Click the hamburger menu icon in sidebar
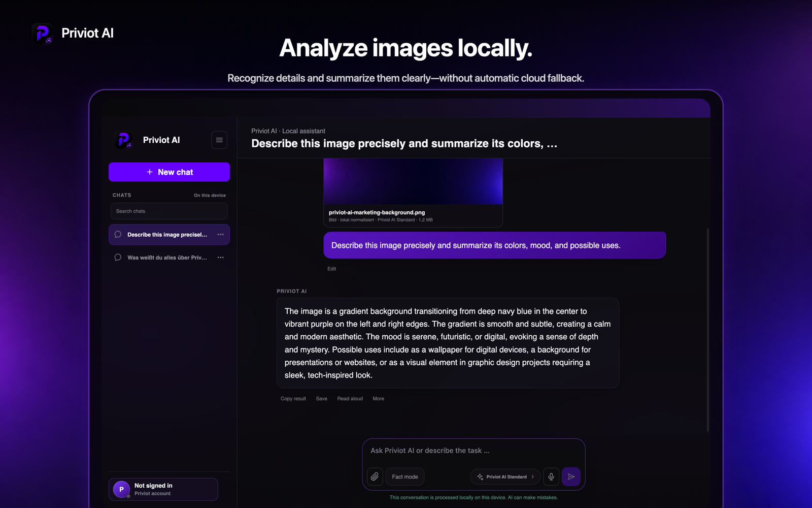 (x=219, y=140)
